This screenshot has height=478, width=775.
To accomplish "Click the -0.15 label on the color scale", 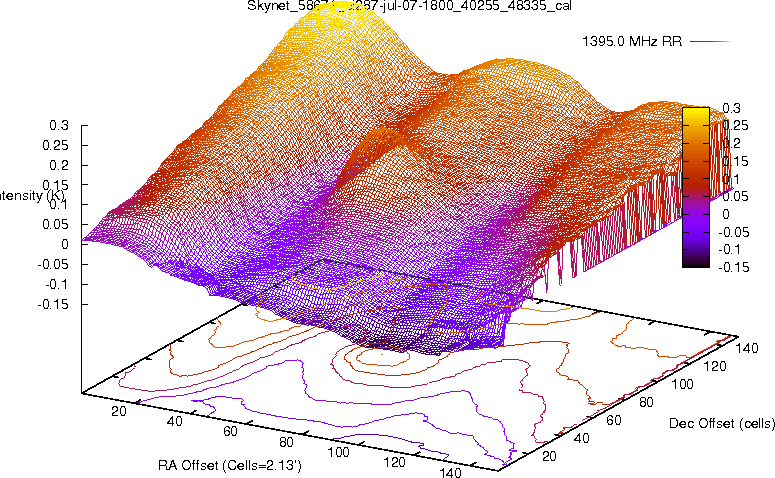I will click(x=733, y=267).
